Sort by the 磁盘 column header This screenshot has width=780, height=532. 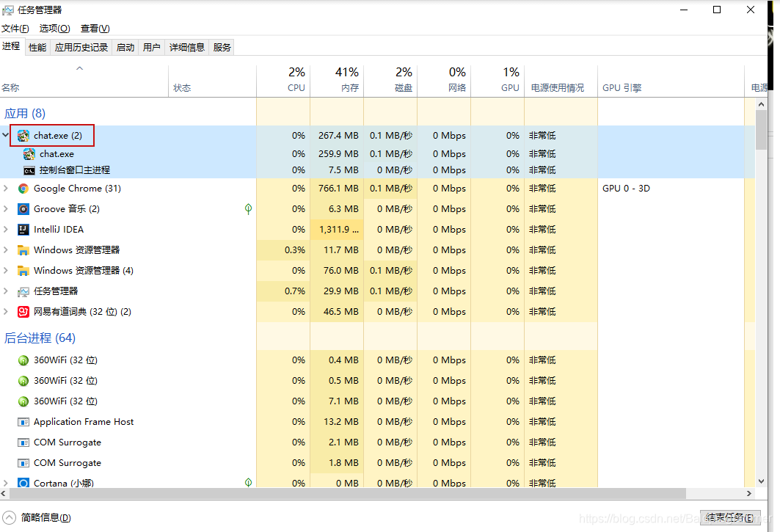click(390, 81)
